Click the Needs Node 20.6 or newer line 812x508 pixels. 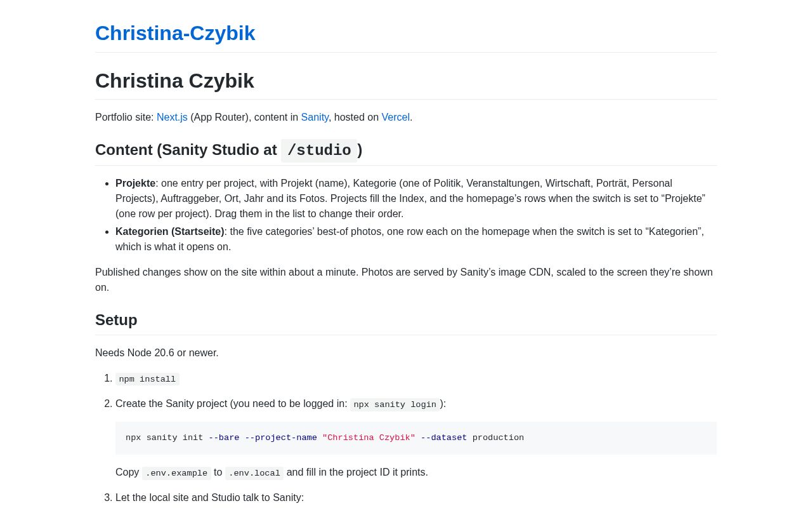(x=157, y=353)
